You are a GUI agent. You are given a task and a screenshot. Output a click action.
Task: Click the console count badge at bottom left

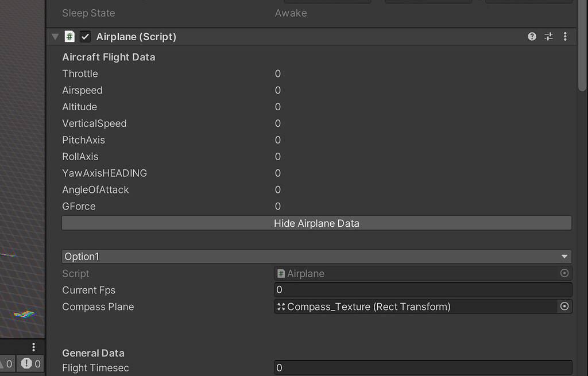(x=7, y=363)
